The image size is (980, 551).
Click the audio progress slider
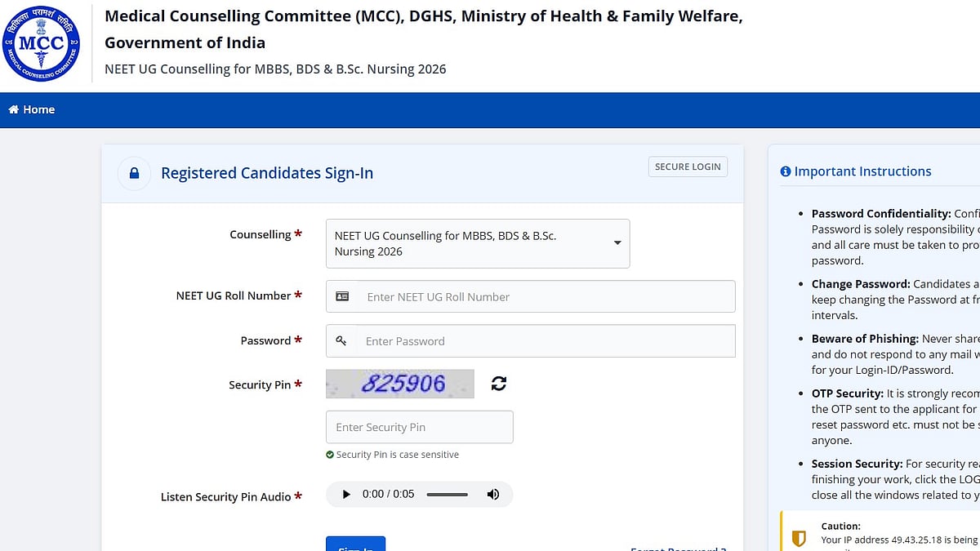pyautogui.click(x=448, y=495)
